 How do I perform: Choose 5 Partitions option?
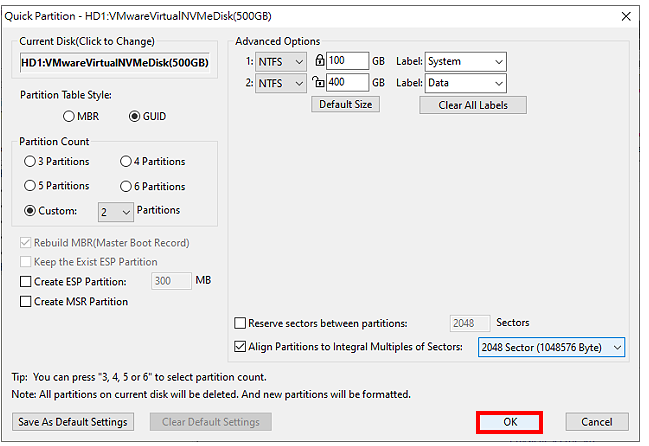click(x=30, y=186)
